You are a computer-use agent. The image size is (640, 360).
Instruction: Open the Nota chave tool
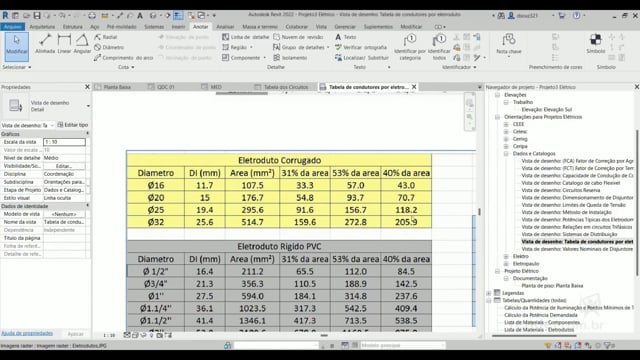coord(509,45)
